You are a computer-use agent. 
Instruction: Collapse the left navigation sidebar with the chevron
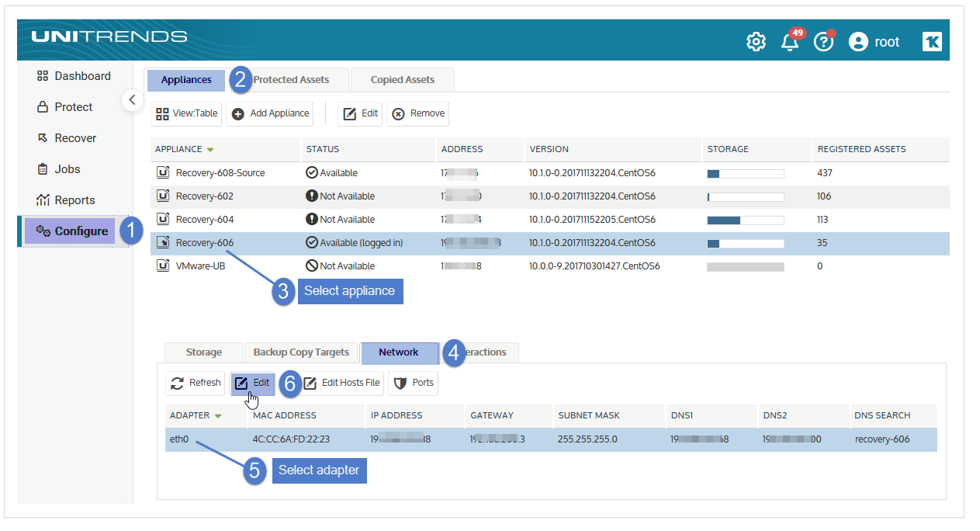pyautogui.click(x=132, y=99)
